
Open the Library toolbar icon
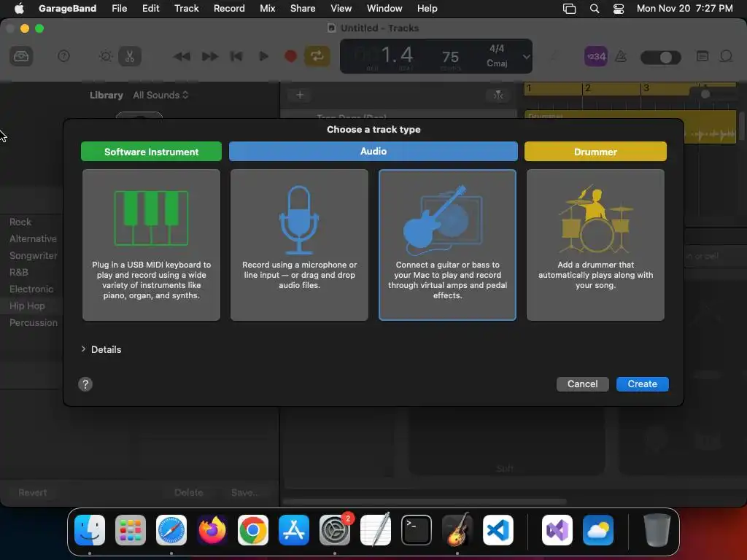click(21, 57)
